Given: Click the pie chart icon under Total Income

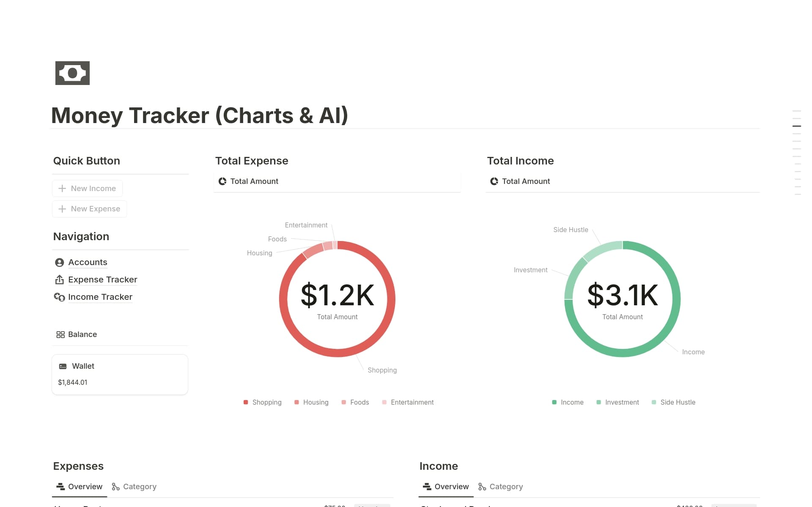Looking at the screenshot, I should coord(494,181).
